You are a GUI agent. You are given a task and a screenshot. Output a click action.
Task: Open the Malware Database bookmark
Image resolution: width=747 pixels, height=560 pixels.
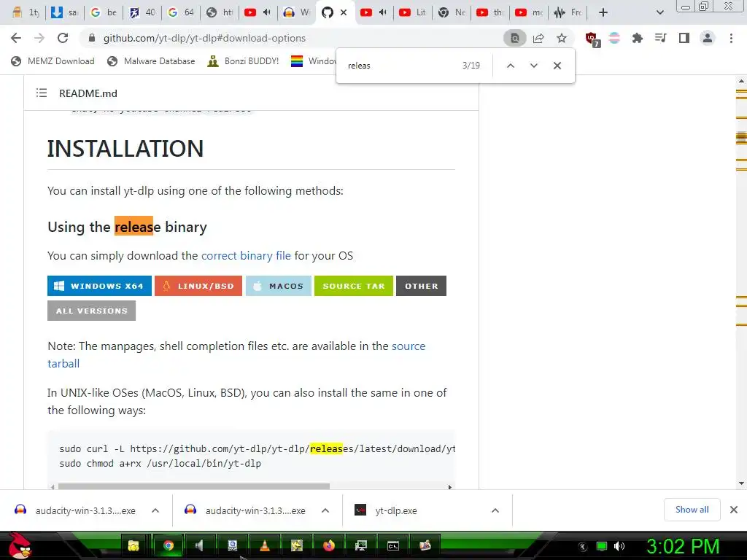(x=151, y=61)
